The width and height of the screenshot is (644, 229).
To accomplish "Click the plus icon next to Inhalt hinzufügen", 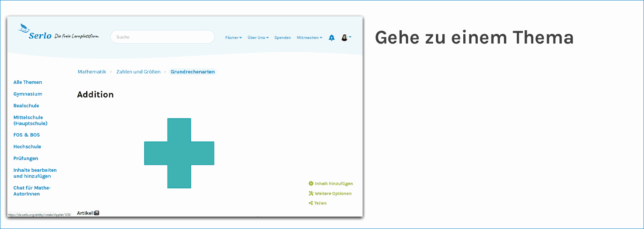I will [x=311, y=183].
